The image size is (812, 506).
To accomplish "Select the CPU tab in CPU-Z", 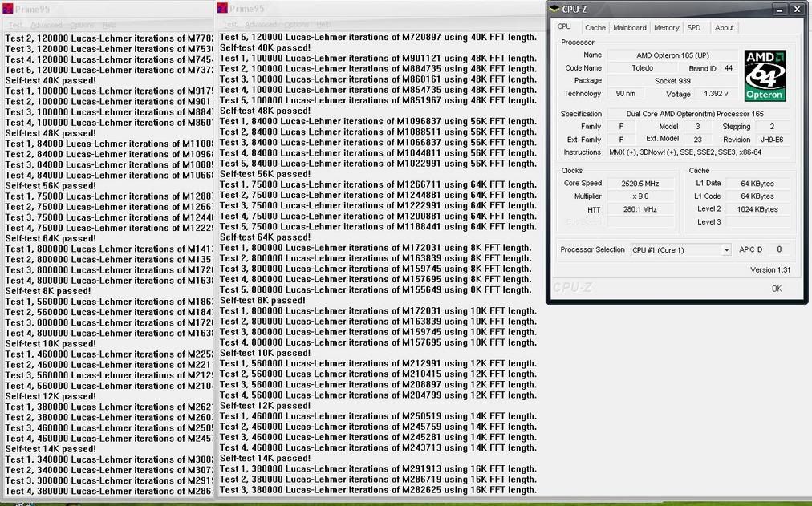I will click(564, 27).
